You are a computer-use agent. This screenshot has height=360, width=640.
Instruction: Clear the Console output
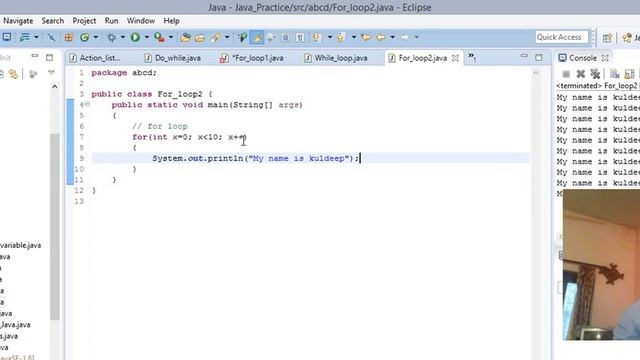tap(614, 74)
